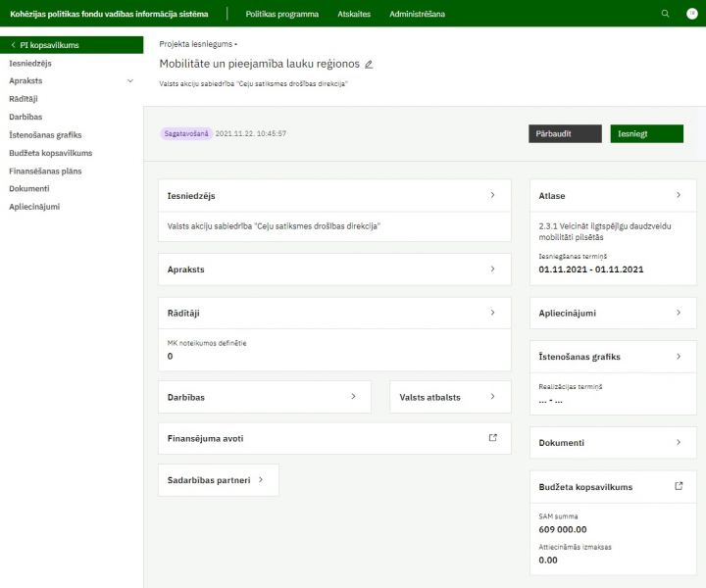Open the Politikas programma menu
The width and height of the screenshot is (706, 588).
(x=281, y=15)
